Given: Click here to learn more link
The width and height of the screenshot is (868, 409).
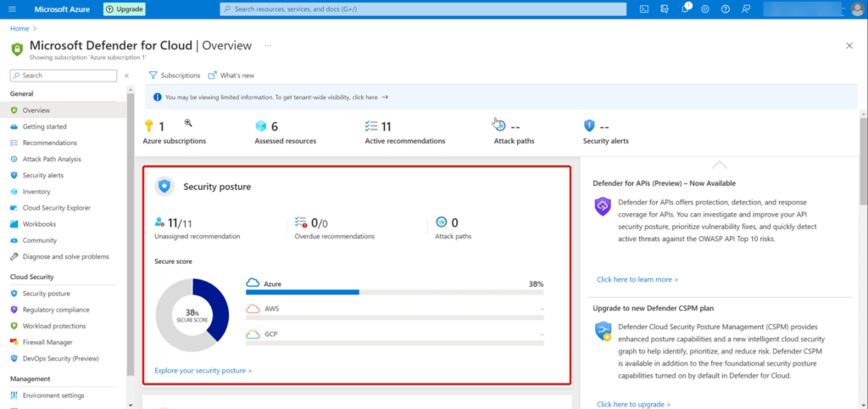Looking at the screenshot, I should click(x=637, y=279).
